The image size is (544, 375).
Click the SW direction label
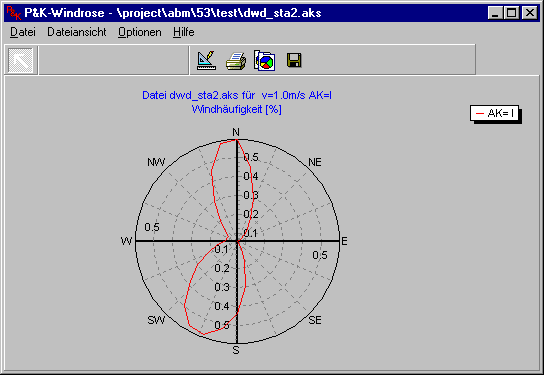[x=156, y=320]
